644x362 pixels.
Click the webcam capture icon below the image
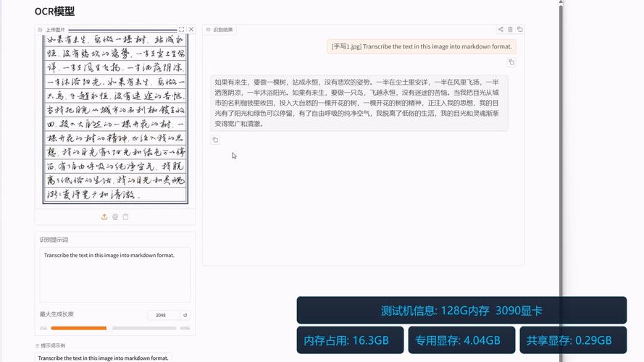[115, 216]
